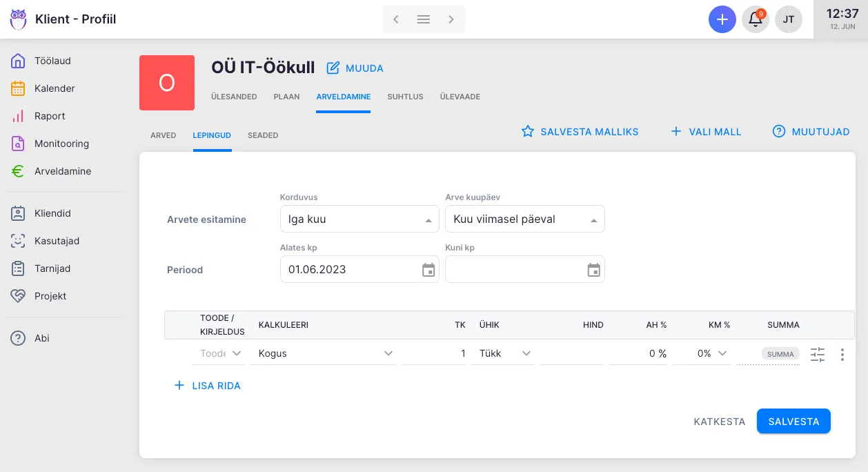Open the notifications bell
Image resolution: width=868 pixels, height=472 pixels.
756,19
